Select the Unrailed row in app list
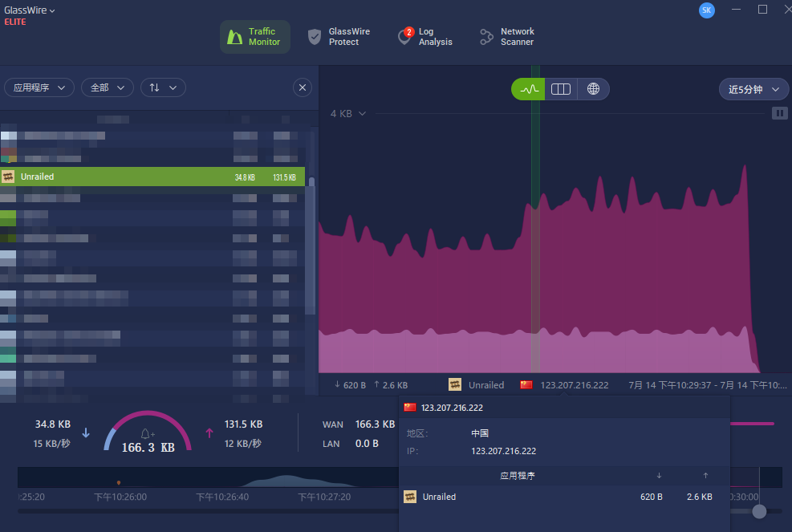 (152, 177)
